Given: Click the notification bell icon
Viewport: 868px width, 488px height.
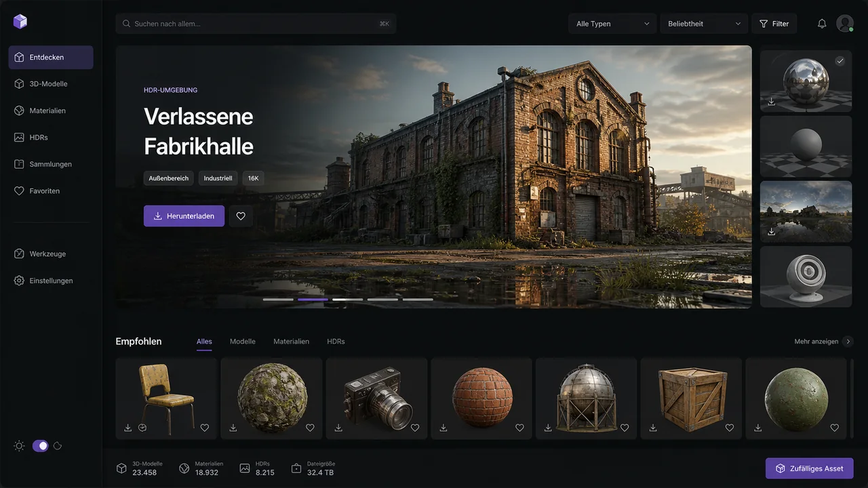Looking at the screenshot, I should (x=822, y=24).
